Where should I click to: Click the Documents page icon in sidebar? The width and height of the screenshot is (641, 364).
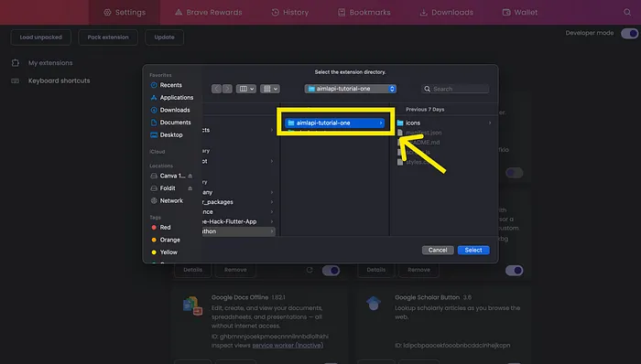(154, 123)
